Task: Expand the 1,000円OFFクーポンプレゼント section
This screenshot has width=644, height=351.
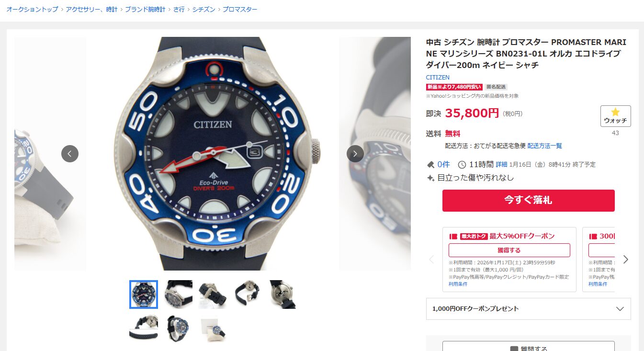Action: point(528,309)
